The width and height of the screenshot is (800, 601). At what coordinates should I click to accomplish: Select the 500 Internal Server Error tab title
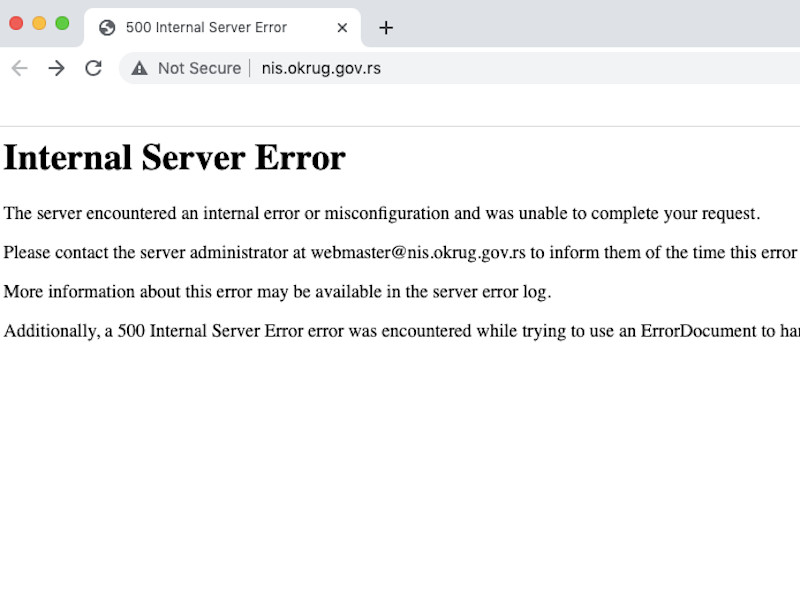tap(206, 28)
